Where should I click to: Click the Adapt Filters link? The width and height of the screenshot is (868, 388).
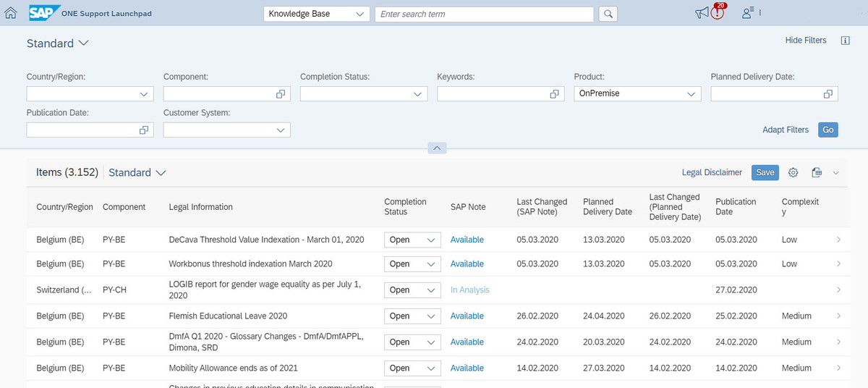click(786, 130)
